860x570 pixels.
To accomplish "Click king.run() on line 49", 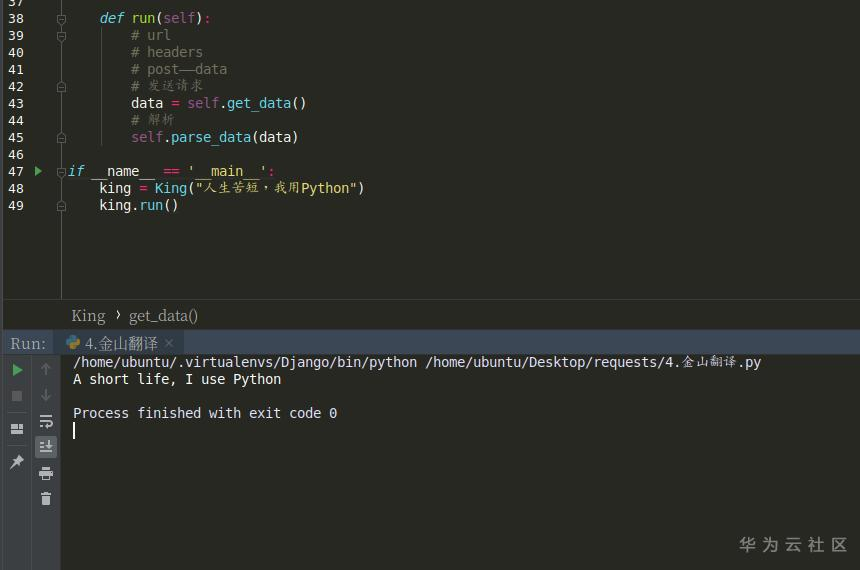I will [x=139, y=206].
